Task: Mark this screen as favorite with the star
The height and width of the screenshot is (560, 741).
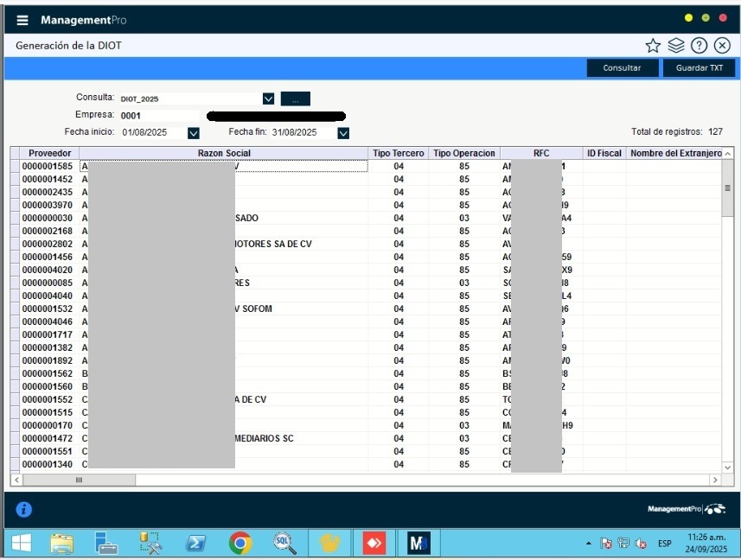Action: click(x=653, y=46)
